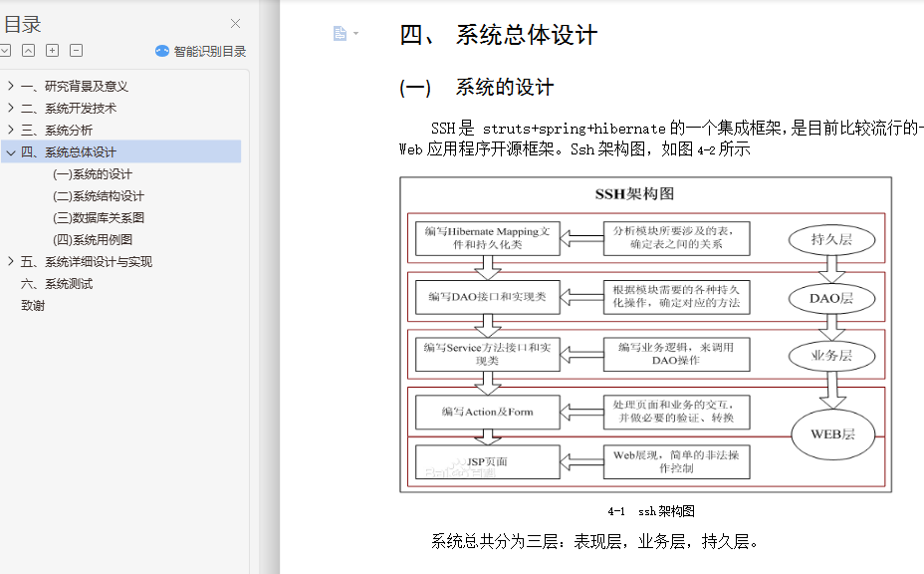Collapse 四、系统总体设计 chevron
Image resolution: width=924 pixels, height=574 pixels.
11,152
